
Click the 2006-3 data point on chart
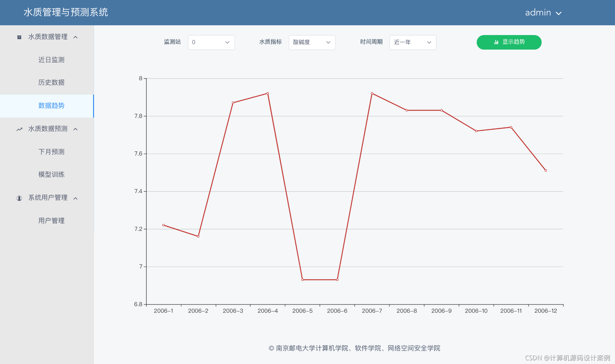click(x=233, y=103)
